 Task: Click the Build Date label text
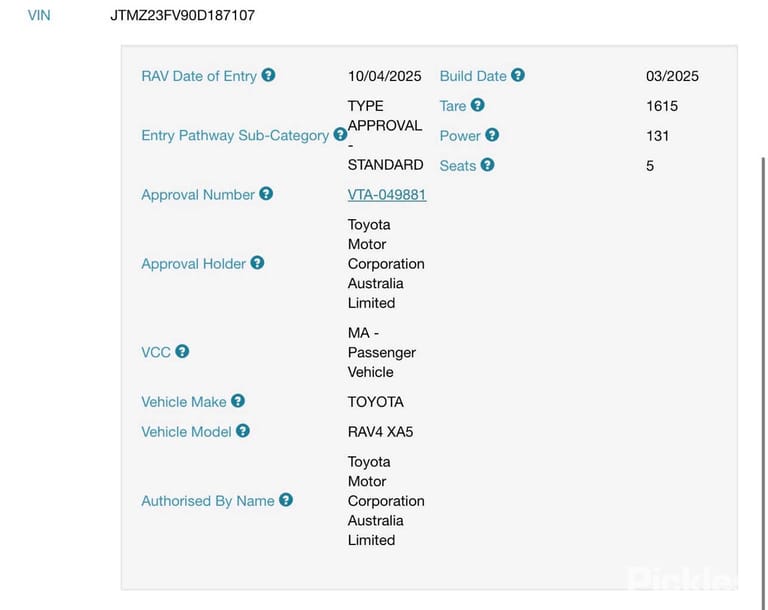coord(473,76)
